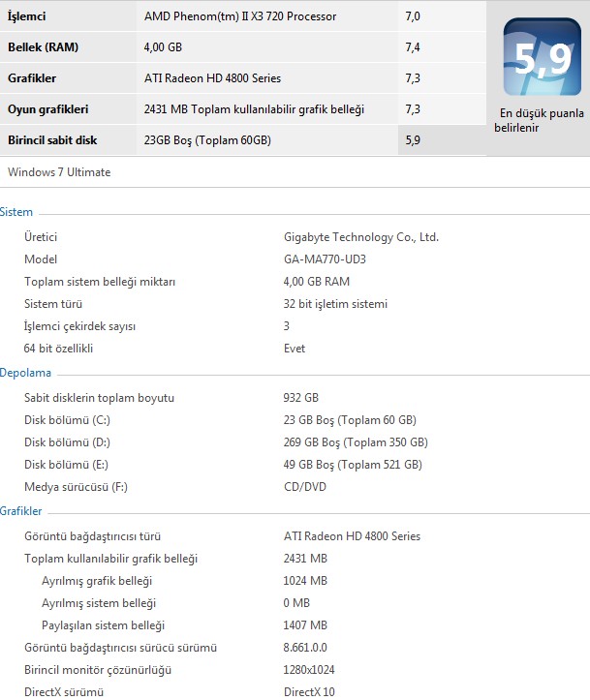Screen dimensions: 590x700
Task: Select the Bellek (RAM) row label
Action: point(43,46)
